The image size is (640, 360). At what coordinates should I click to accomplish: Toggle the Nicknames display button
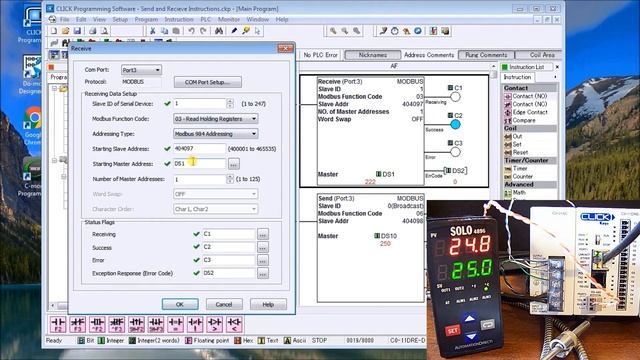click(373, 55)
